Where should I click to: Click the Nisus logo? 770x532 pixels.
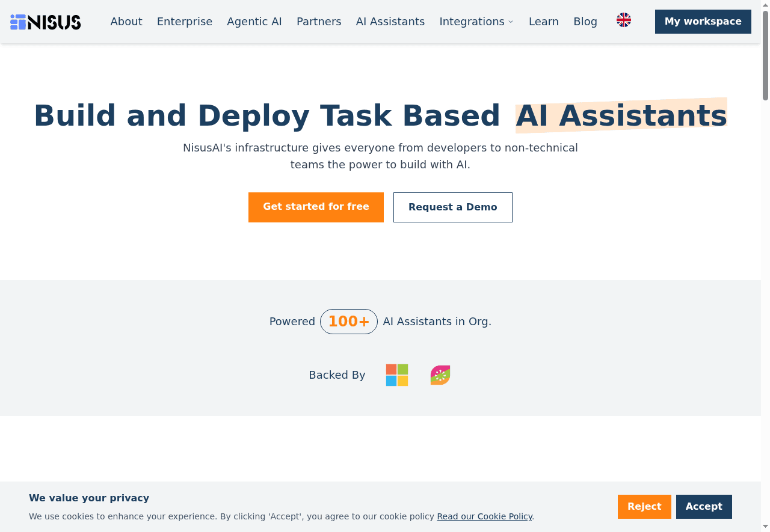point(45,22)
